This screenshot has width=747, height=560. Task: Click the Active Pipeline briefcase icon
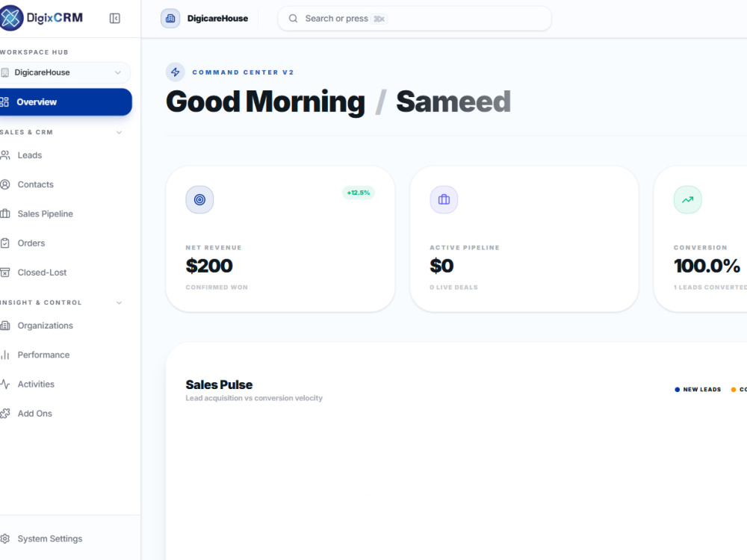click(444, 199)
